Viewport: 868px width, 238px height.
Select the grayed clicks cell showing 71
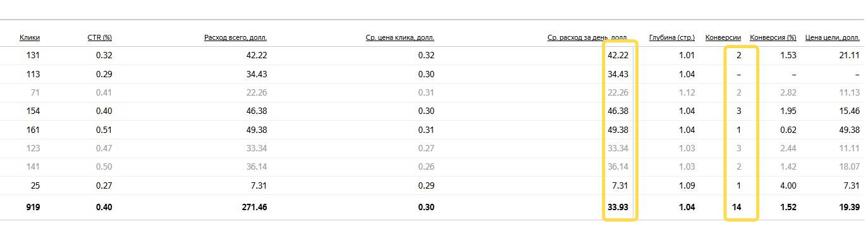pyautogui.click(x=35, y=92)
